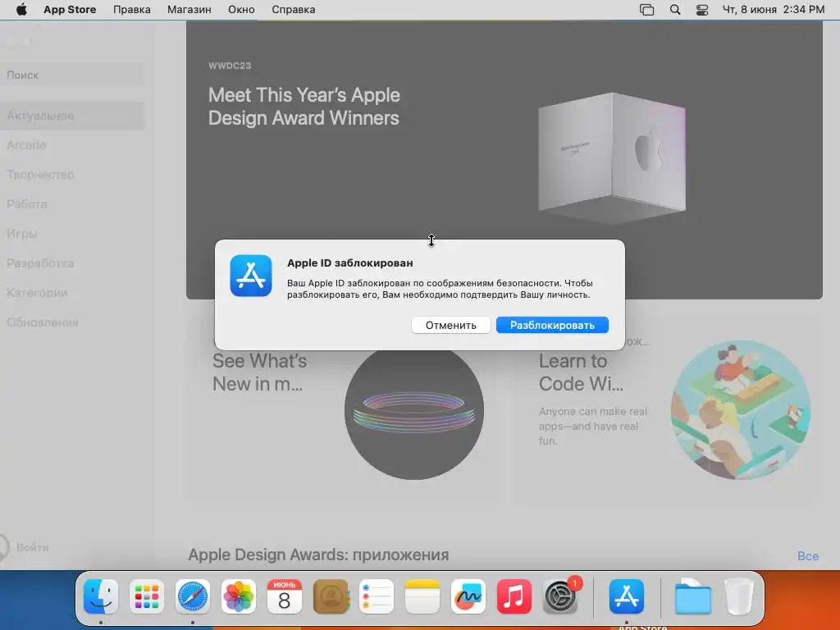Click the Отменить button in the dialog

click(x=450, y=325)
